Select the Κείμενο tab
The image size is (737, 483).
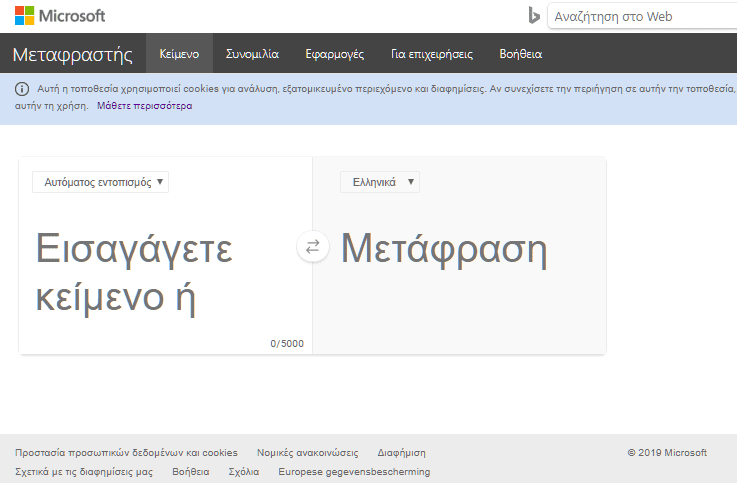coord(179,54)
